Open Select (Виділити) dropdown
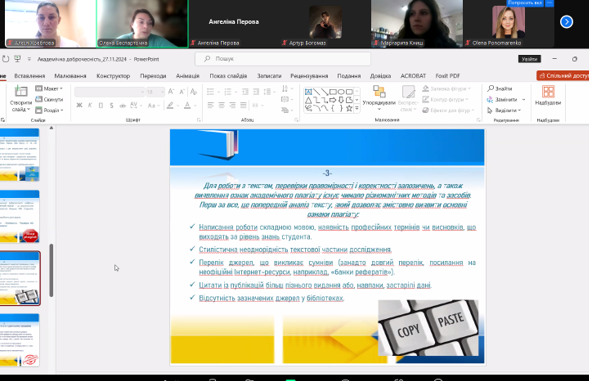This screenshot has height=381, width=589. click(504, 110)
